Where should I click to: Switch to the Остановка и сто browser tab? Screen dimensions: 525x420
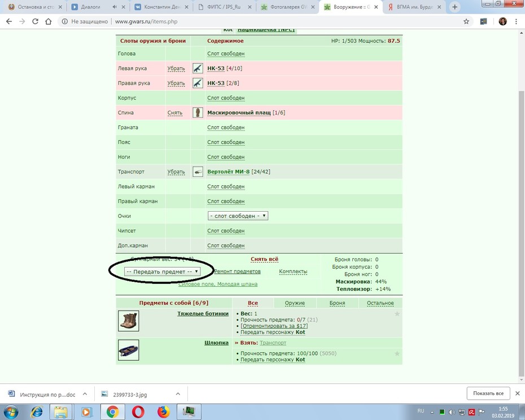[36, 7]
